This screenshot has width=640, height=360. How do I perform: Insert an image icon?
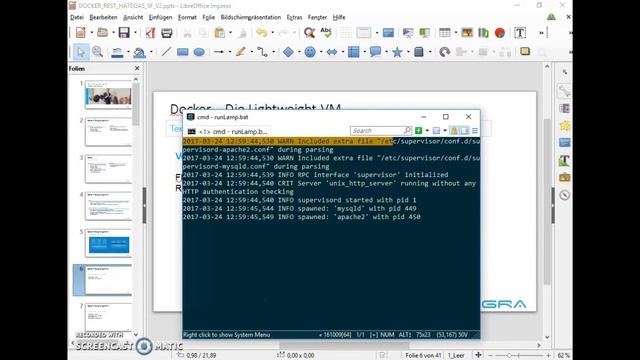pyautogui.click(x=467, y=33)
